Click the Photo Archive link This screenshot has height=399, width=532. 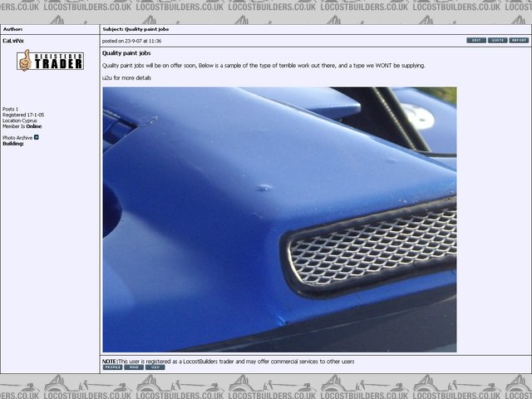[17, 137]
